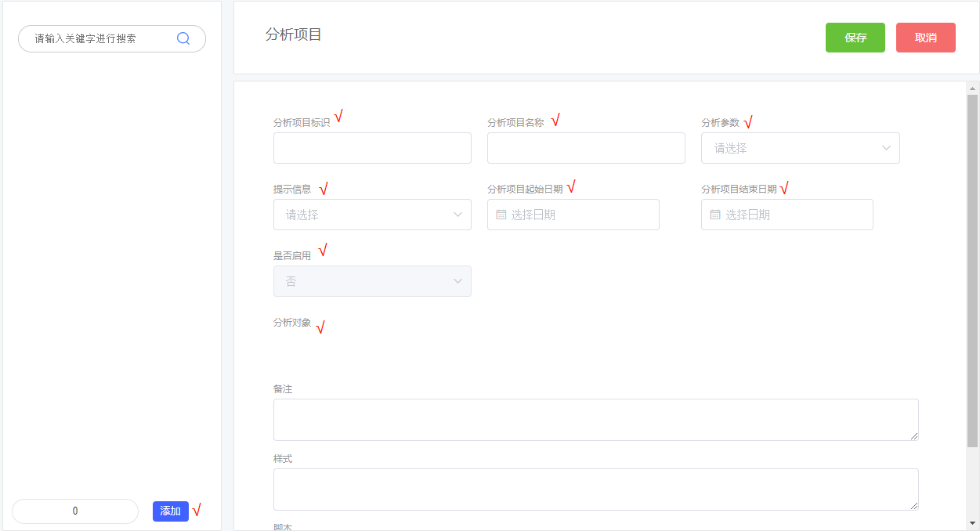The image size is (980, 531).
Task: Click into the 样式 text area
Action: [595, 489]
